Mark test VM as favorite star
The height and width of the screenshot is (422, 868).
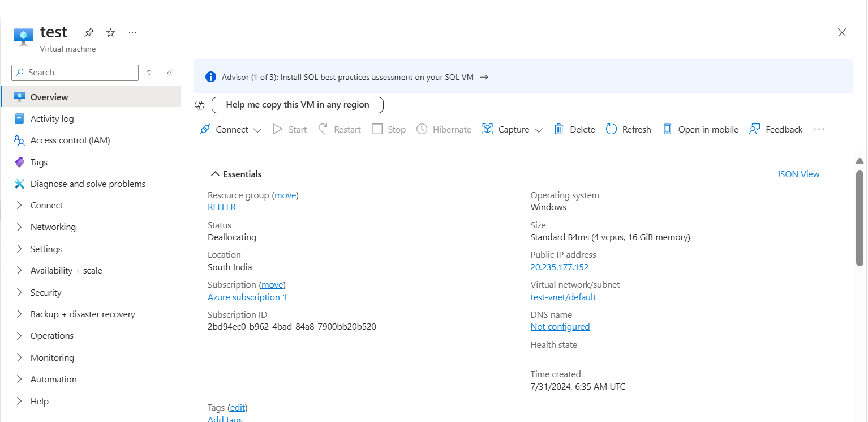click(x=110, y=33)
